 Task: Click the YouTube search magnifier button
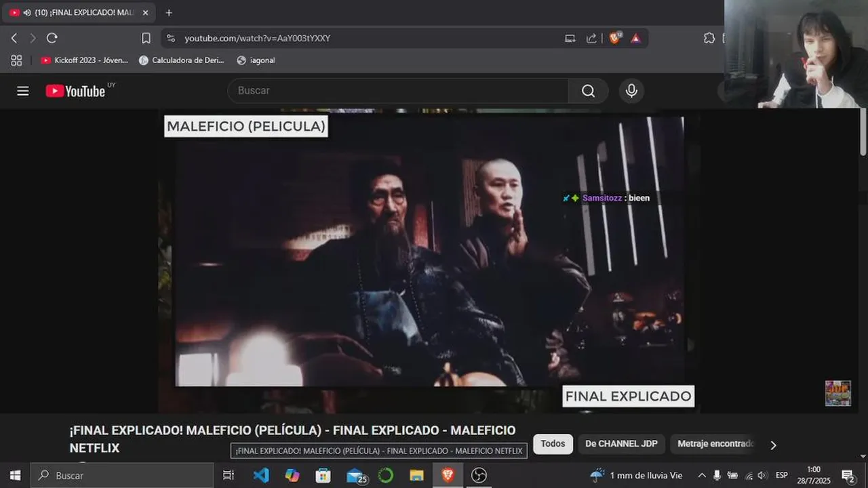(588, 91)
